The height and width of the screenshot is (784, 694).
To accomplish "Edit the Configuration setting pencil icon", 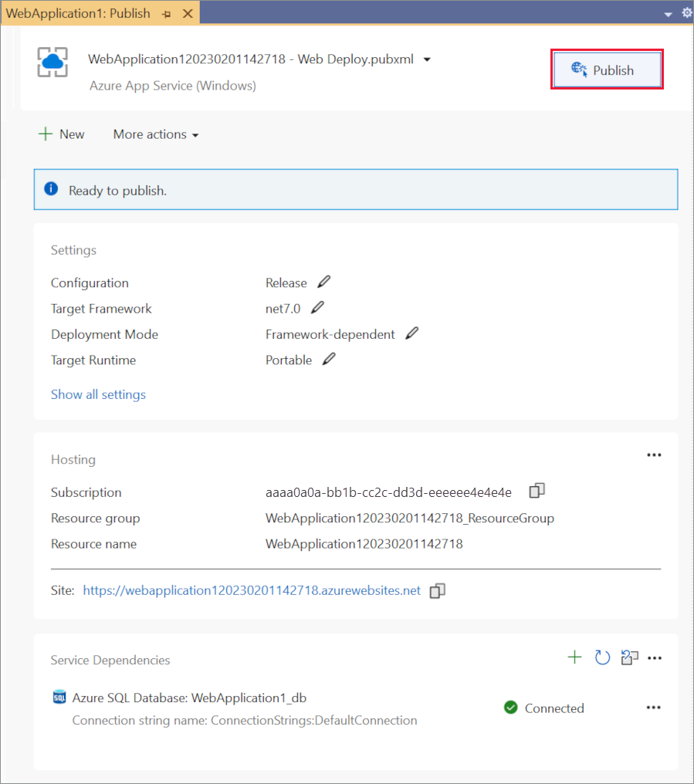I will 323,282.
